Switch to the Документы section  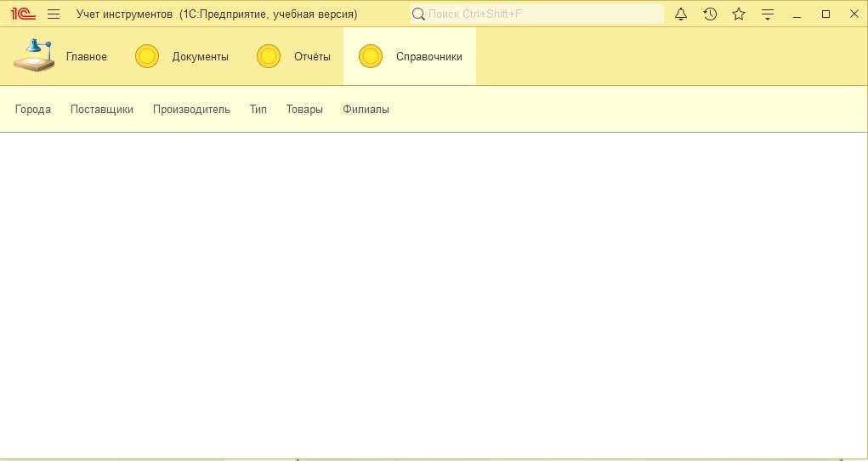201,56
